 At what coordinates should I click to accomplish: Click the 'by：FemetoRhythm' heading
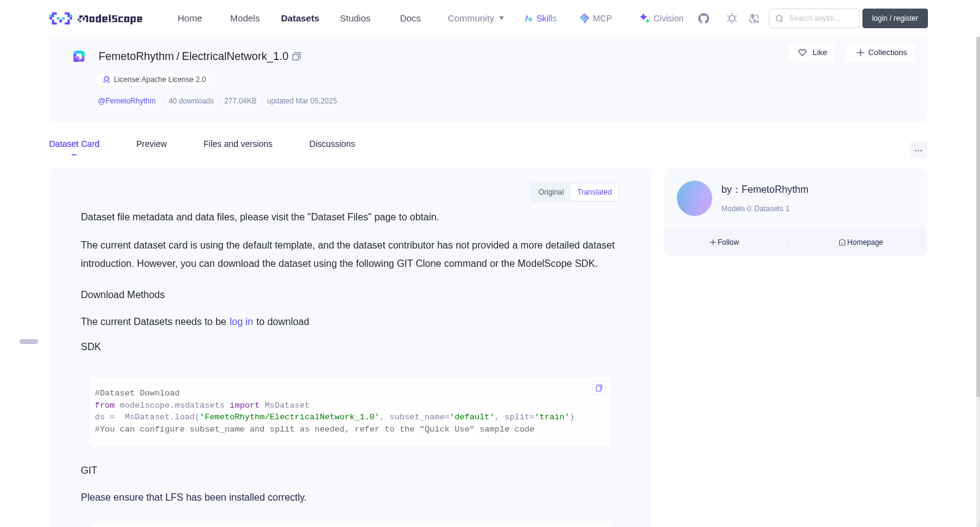(x=765, y=190)
